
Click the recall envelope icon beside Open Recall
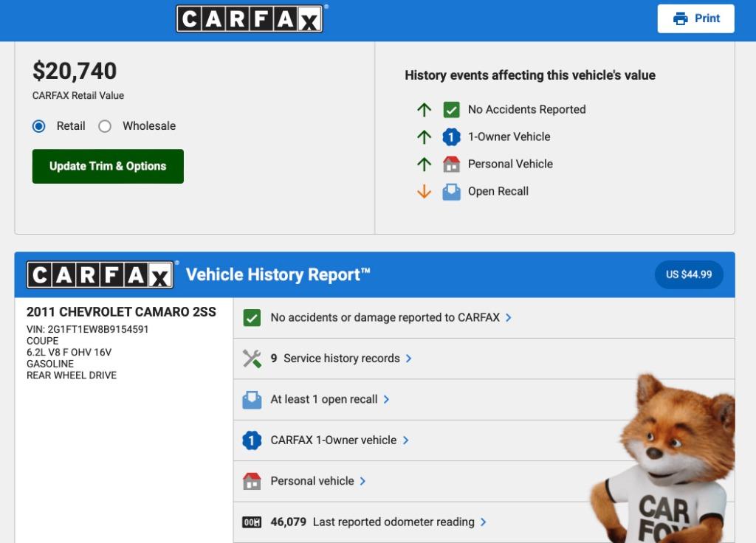tap(451, 192)
